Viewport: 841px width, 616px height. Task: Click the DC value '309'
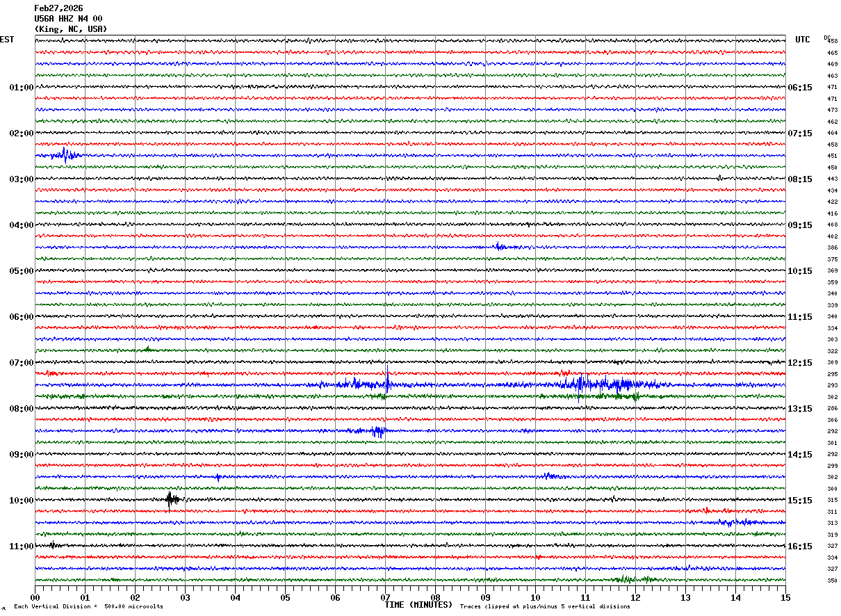click(x=832, y=363)
